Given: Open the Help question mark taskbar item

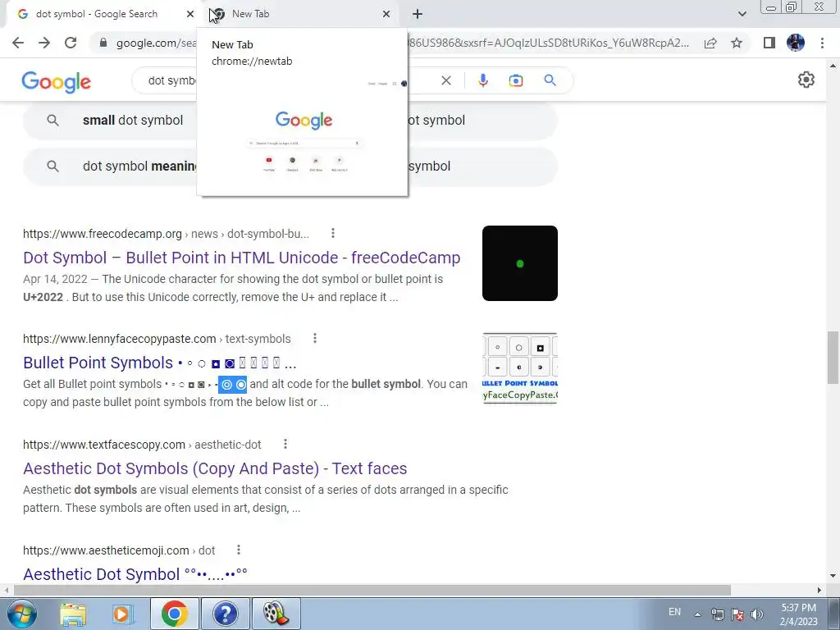Looking at the screenshot, I should coord(225,614).
